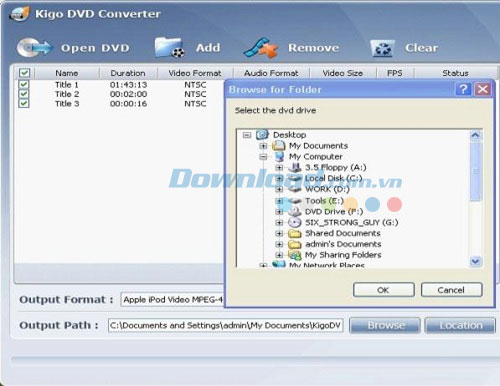Expand the 3.5 Floppy (A:) node

coord(279,167)
